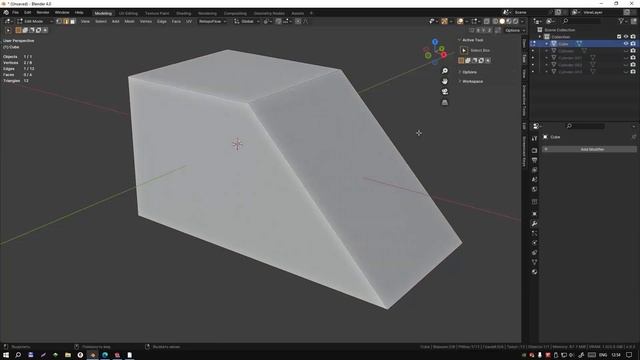
Task: Toggle perspective/orthographic grid icon
Action: point(444,102)
